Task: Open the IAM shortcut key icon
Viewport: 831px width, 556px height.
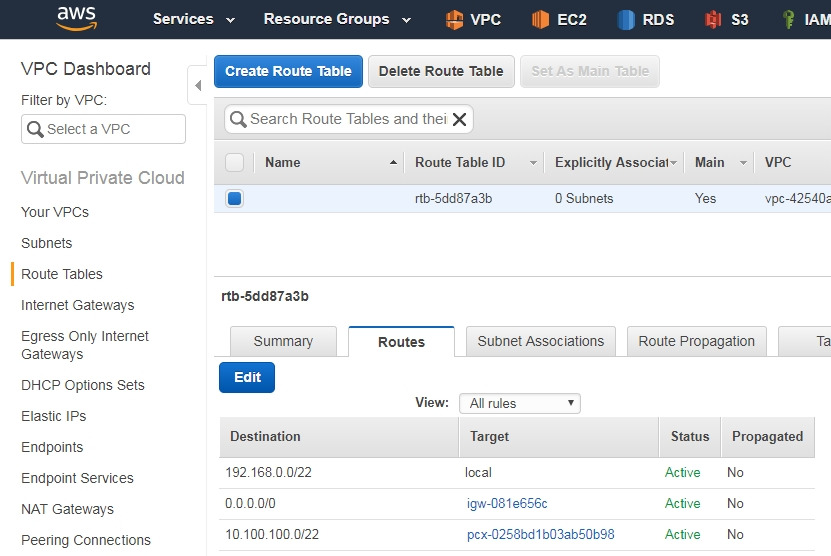Action: click(789, 20)
